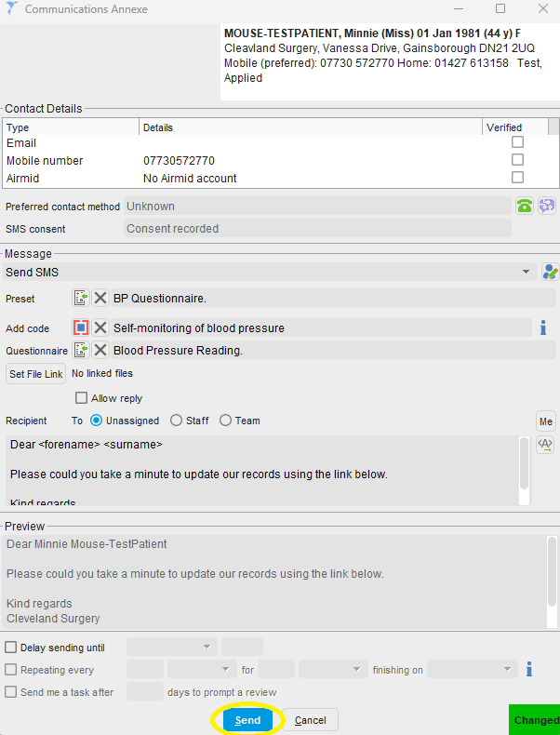Tick Send me a task after checkbox
This screenshot has width=560, height=735.
[10, 692]
